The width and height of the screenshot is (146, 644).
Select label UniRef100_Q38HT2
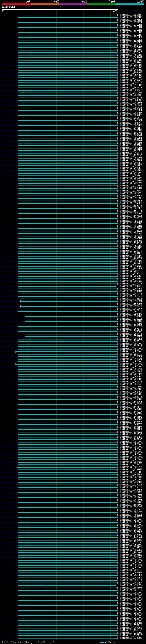131,326
